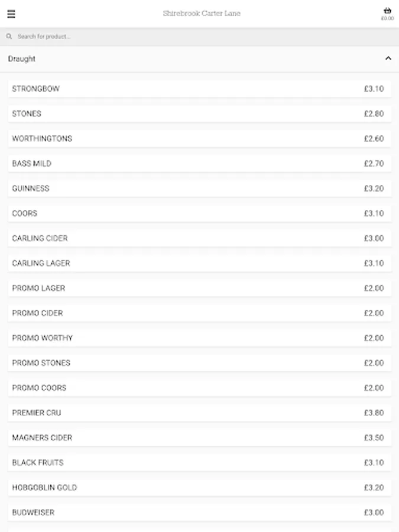Tap HOBGOBLIN GOLD row
The image size is (399, 532).
199,488
